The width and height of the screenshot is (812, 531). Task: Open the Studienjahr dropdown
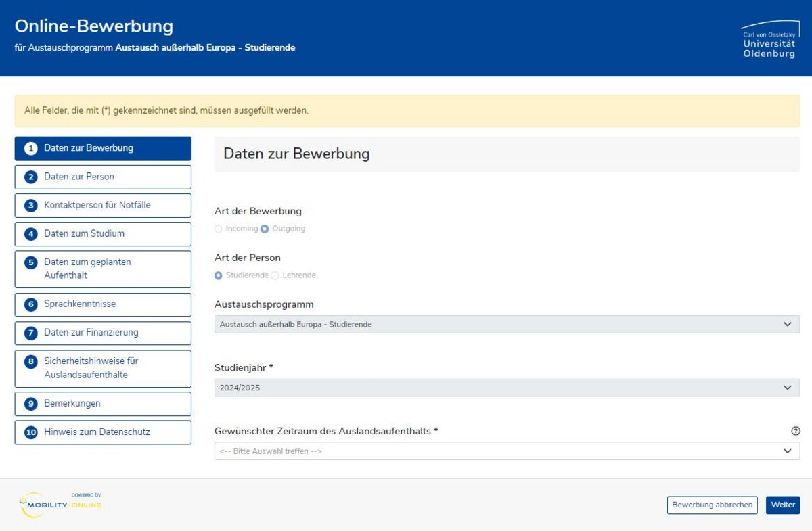507,388
